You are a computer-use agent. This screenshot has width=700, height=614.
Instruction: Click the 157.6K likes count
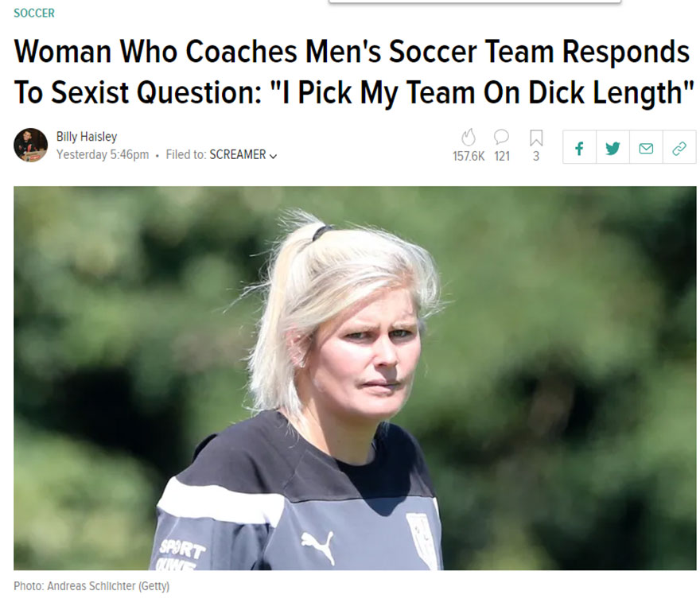469,157
